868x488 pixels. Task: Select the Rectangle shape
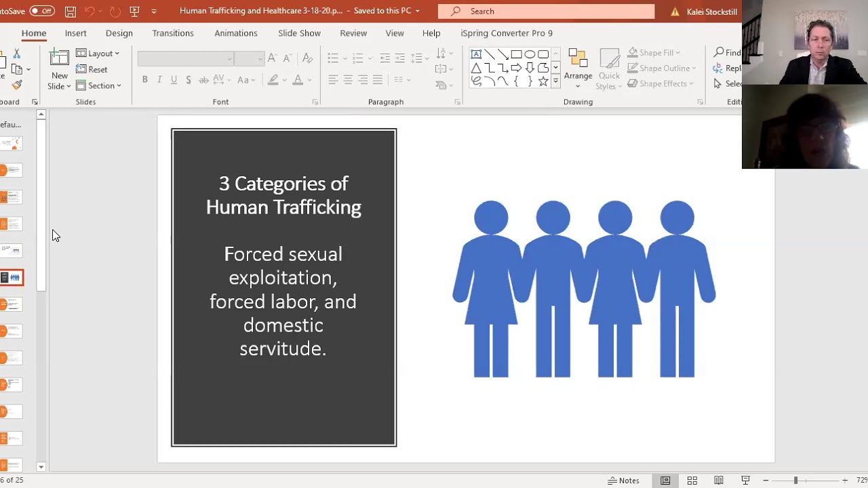[x=516, y=54]
